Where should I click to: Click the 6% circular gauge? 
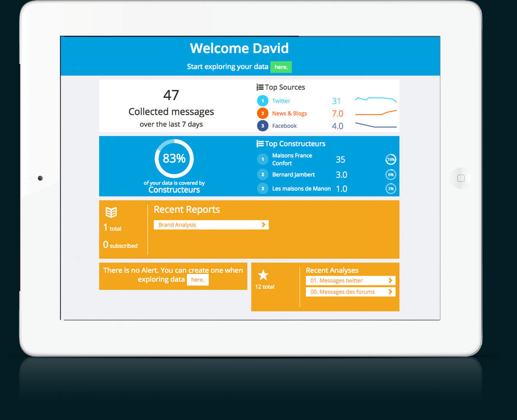[x=391, y=175]
